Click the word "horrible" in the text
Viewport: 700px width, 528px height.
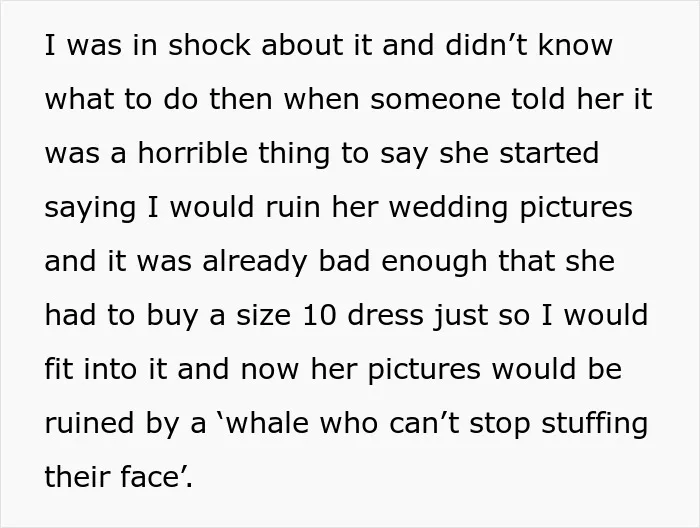pyautogui.click(x=192, y=153)
